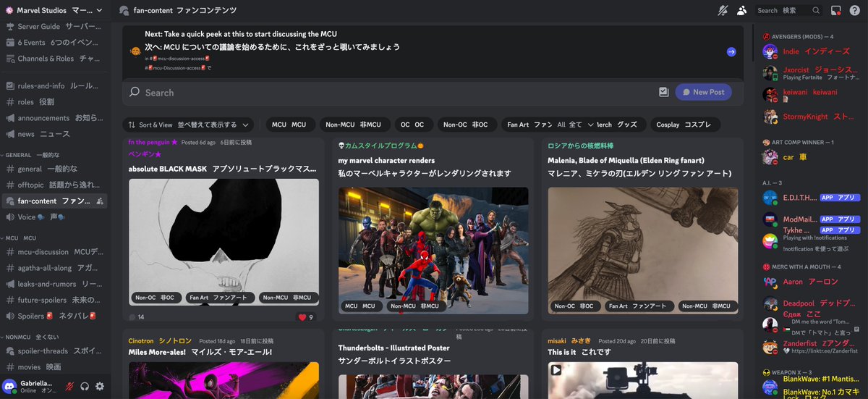868x399 pixels.
Task: Open the leaks-and-rumors megaphone channel
Action: pos(54,284)
